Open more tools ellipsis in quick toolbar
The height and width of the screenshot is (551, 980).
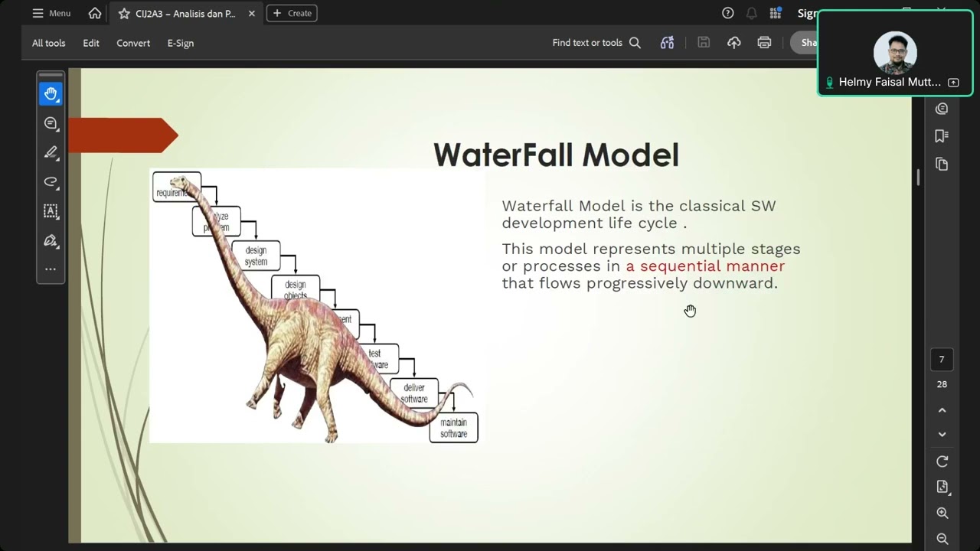pos(51,269)
